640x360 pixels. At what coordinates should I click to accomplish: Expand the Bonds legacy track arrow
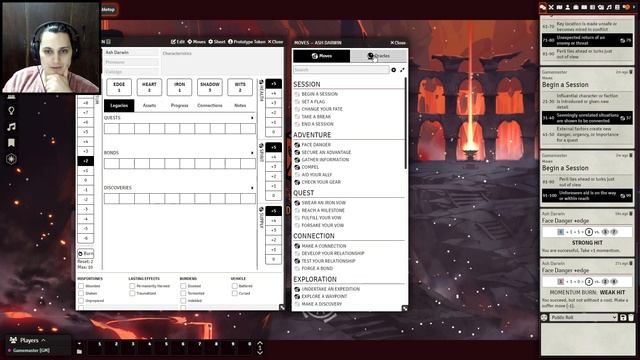click(x=252, y=153)
